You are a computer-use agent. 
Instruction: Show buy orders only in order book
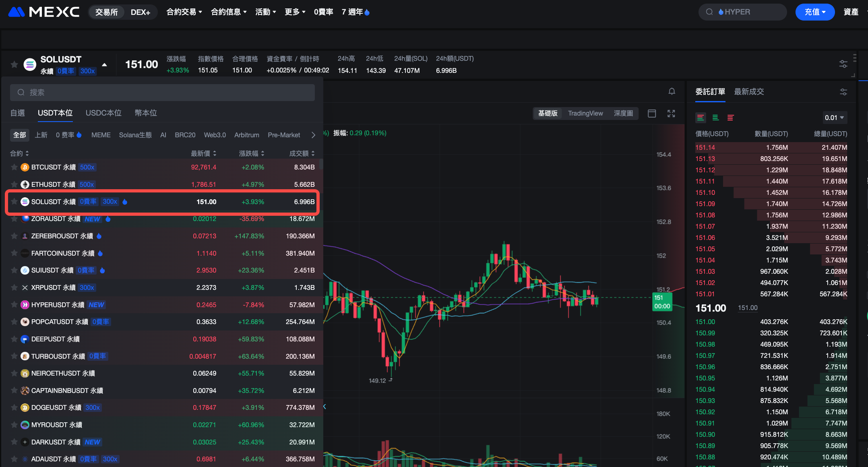[x=715, y=118]
